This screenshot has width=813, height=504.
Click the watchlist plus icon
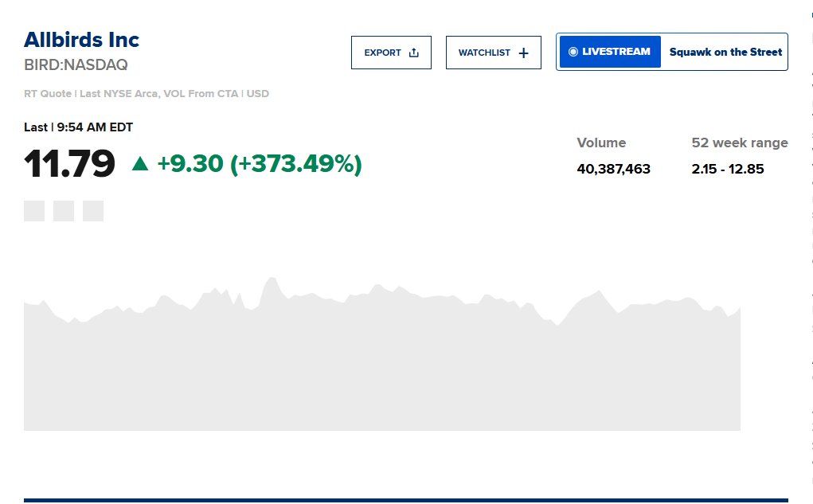click(x=524, y=53)
